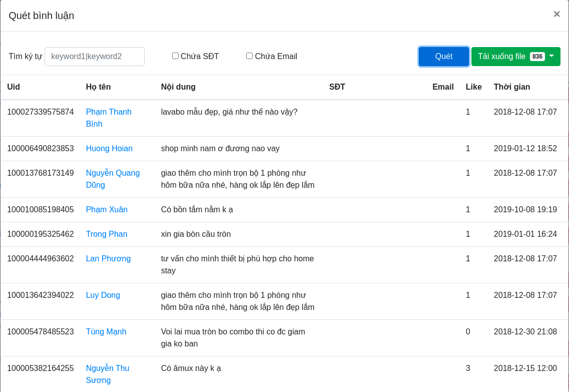Select the SĐT column header
Image resolution: width=569 pixels, height=392 pixels.
(337, 87)
